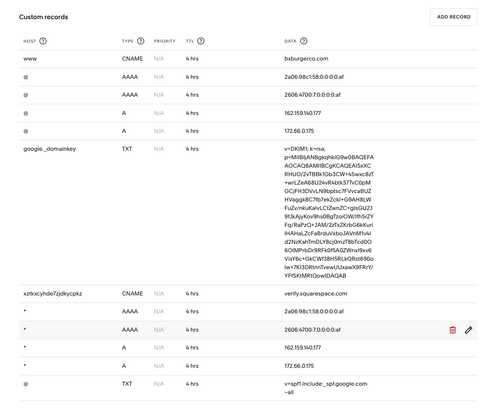The height and width of the screenshot is (411, 500).
Task: Click the Custom records heading
Action: click(x=43, y=17)
